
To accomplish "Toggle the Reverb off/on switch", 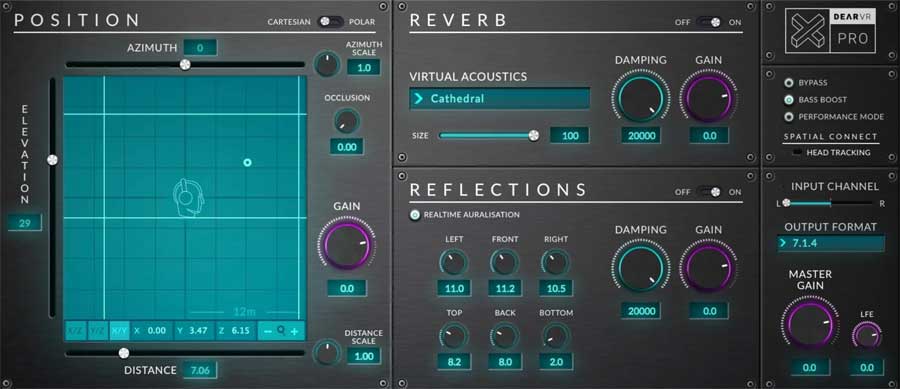I will tap(709, 22).
